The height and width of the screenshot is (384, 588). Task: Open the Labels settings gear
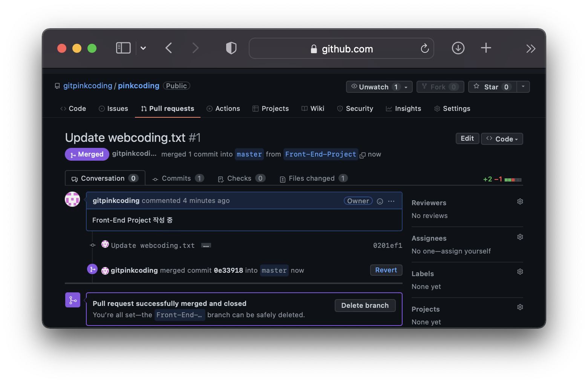pyautogui.click(x=520, y=272)
